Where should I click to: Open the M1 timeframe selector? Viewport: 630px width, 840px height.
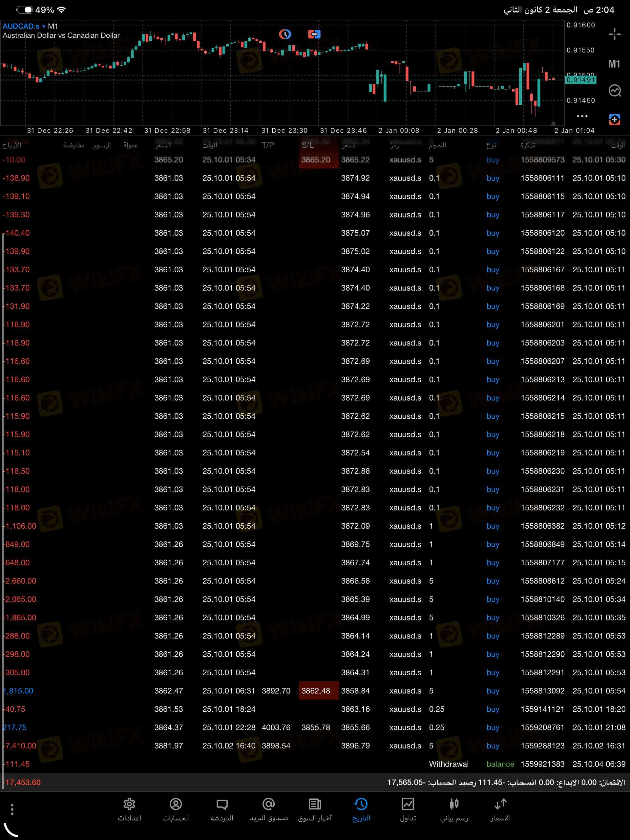pyautogui.click(x=614, y=64)
